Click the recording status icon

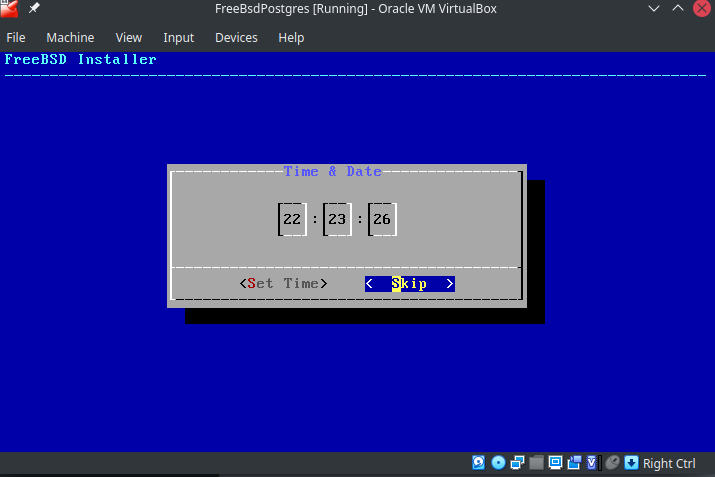pyautogui.click(x=575, y=463)
